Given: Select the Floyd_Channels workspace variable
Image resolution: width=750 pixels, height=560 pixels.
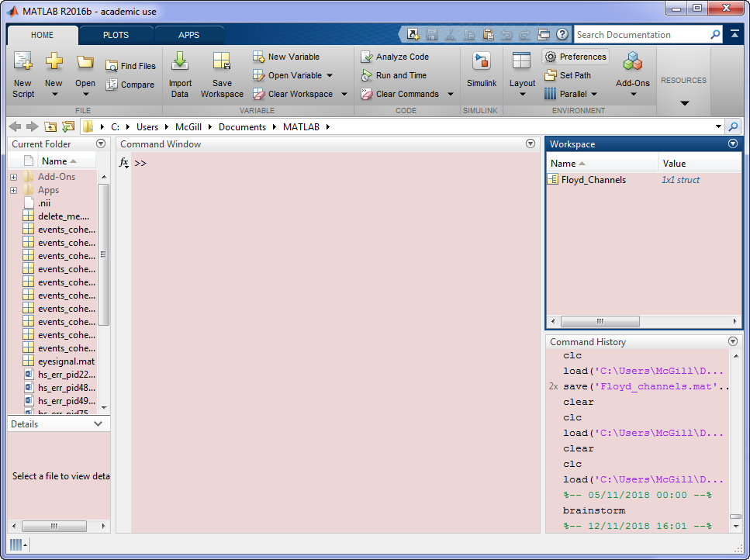Looking at the screenshot, I should (593, 180).
